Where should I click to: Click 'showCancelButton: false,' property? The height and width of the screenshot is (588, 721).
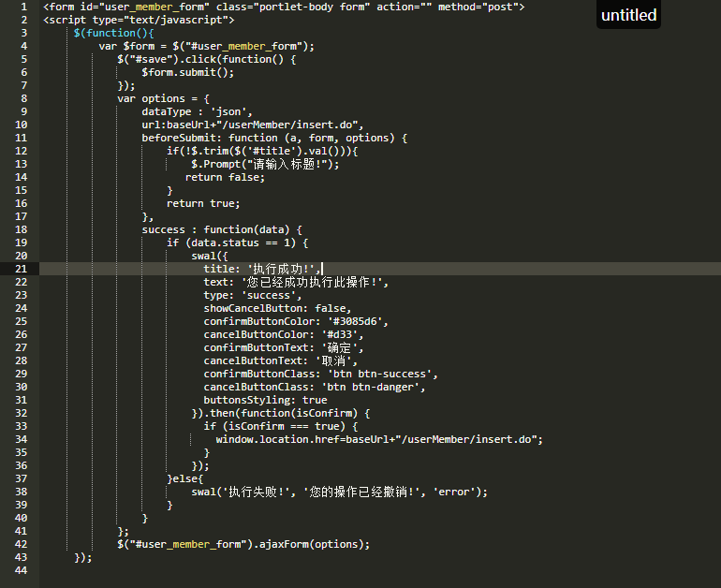point(277,308)
